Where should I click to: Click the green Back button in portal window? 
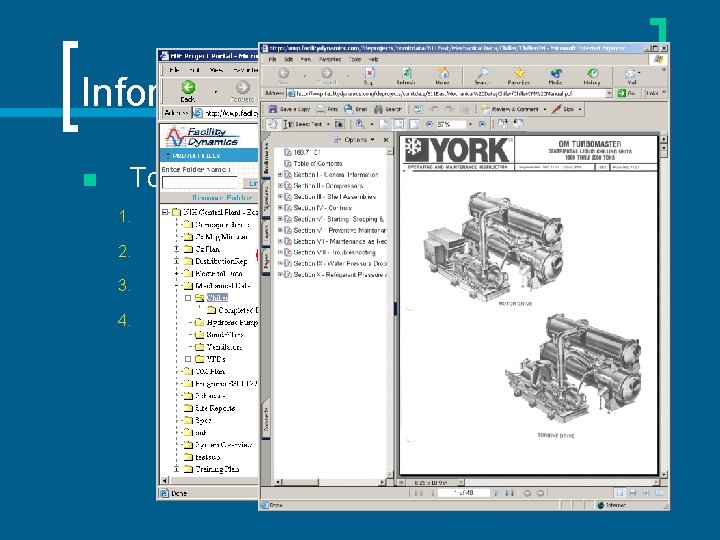pos(188,91)
